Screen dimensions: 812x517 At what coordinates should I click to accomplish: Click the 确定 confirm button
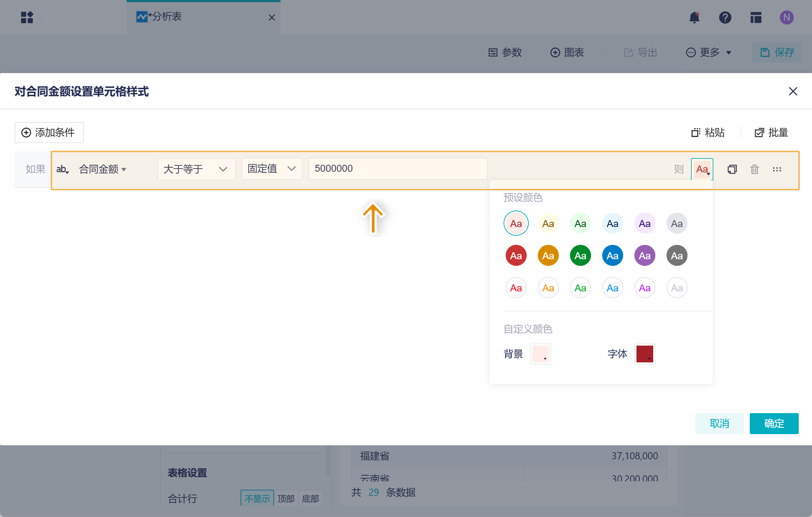pyautogui.click(x=774, y=423)
